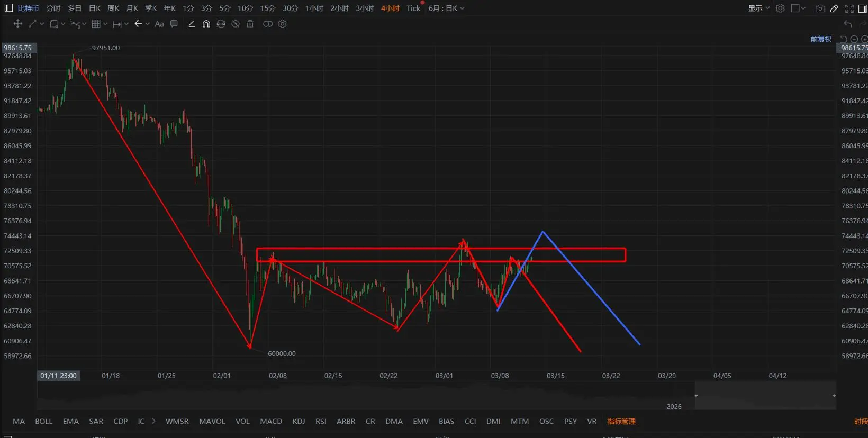Select the crosshair move tool

pos(17,24)
